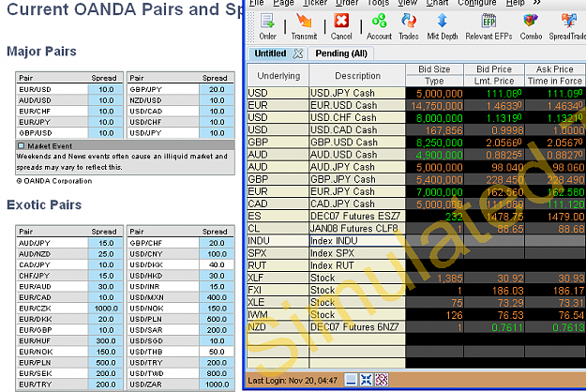Click the Bid Size column header

[434, 69]
